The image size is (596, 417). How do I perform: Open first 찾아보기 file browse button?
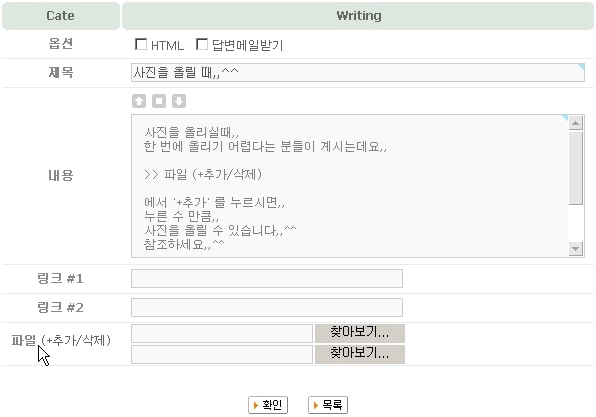360,333
